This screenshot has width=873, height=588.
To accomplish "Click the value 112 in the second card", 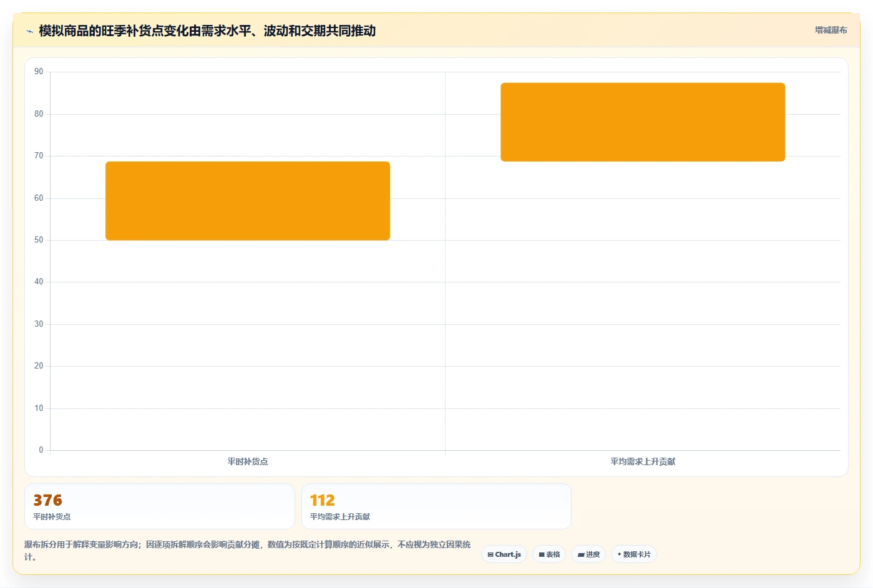I will coord(322,500).
